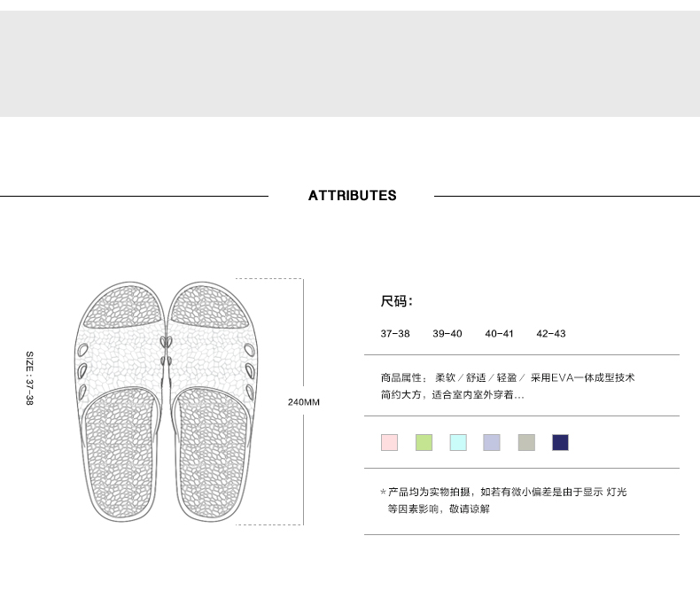
Task: Pick the 42-43 size option
Action: (x=550, y=334)
